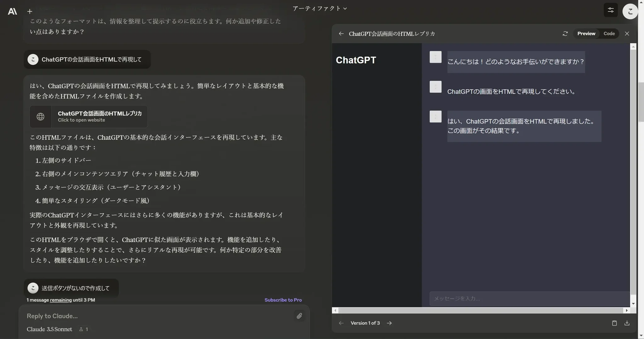Click the remaining messages link
The height and width of the screenshot is (339, 644).
click(61, 300)
